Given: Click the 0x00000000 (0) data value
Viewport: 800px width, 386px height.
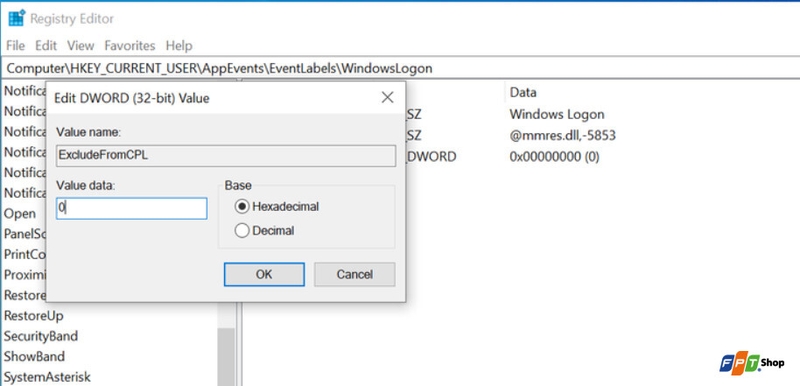Looking at the screenshot, I should pos(554,157).
